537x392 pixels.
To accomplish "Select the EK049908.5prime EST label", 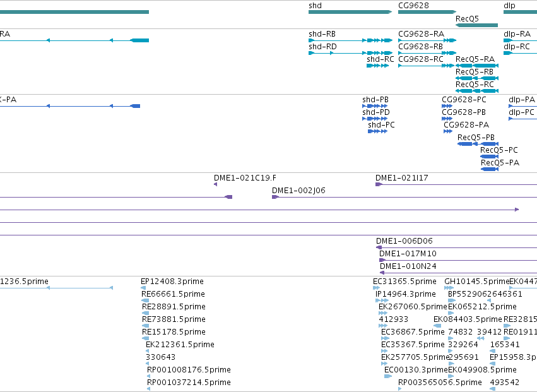I will point(482,371).
